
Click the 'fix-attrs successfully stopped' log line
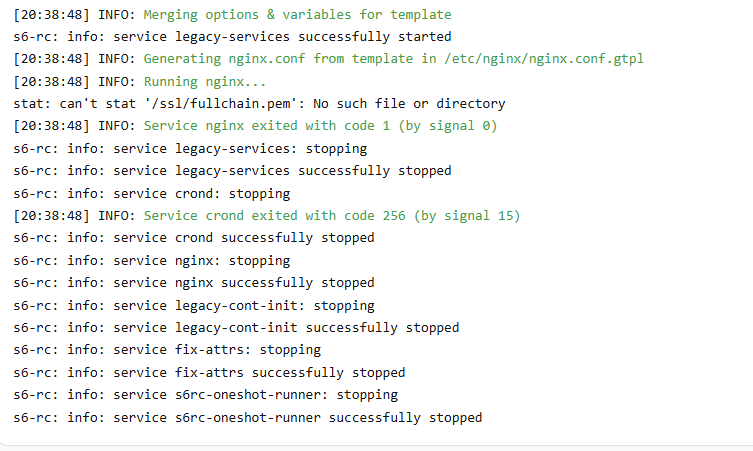pyautogui.click(x=209, y=373)
